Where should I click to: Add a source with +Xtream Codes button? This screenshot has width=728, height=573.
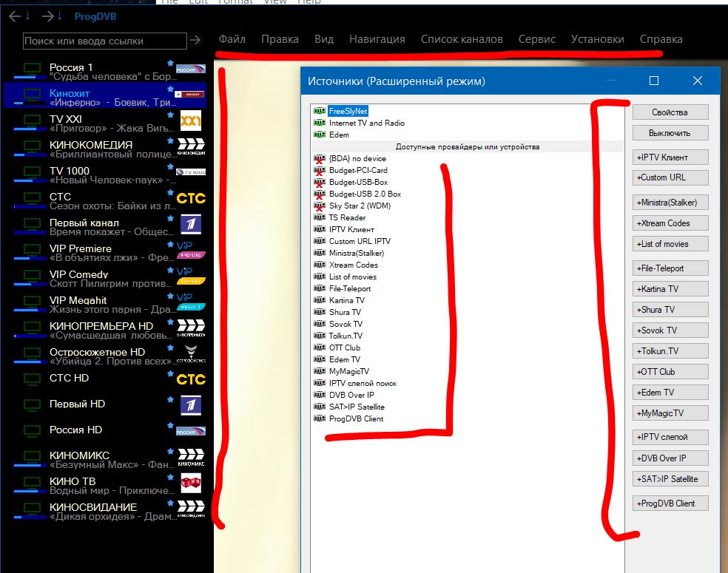(670, 223)
